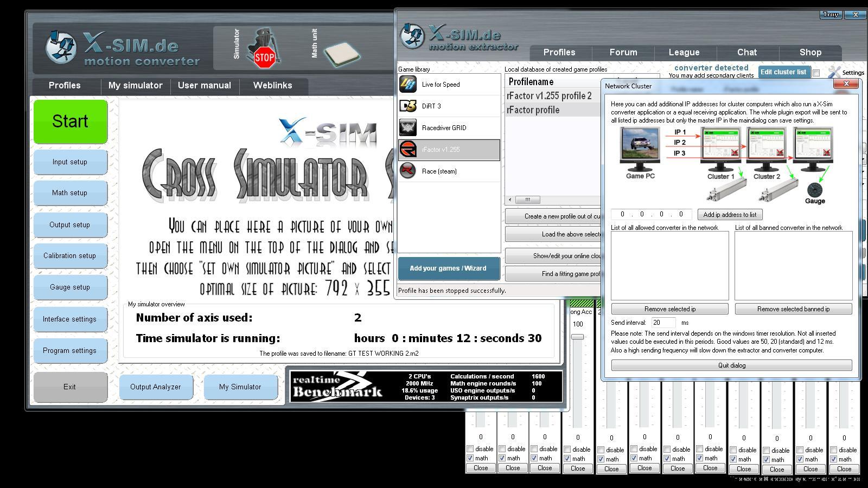Click the Simulator STOP sign icon

pyautogui.click(x=264, y=49)
